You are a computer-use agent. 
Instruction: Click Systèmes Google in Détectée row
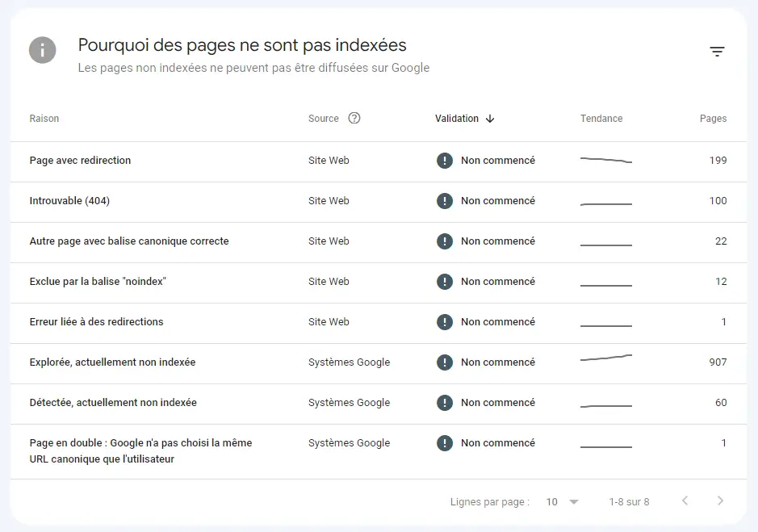coord(349,402)
